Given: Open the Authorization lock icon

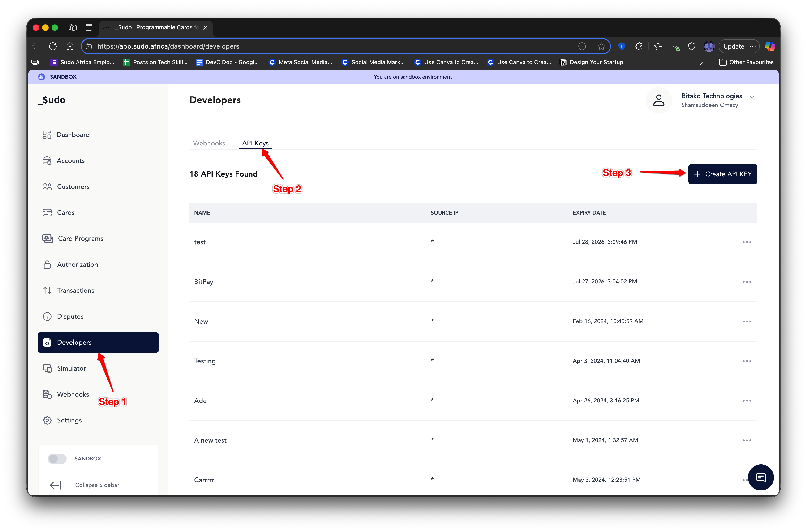Looking at the screenshot, I should coord(47,264).
